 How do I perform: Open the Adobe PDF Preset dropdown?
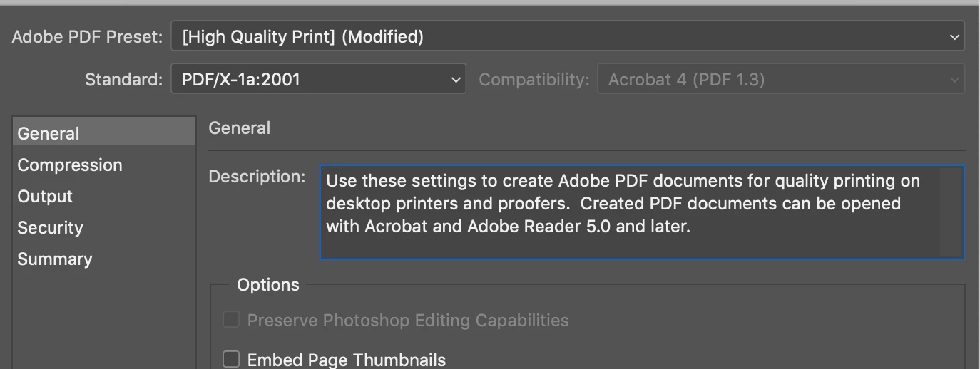pos(568,36)
